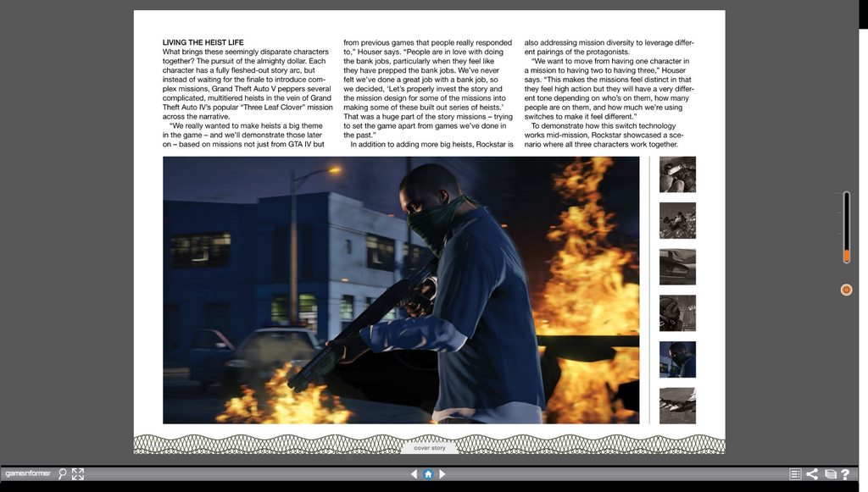Click the home icon in bottom navigation

[428, 474]
